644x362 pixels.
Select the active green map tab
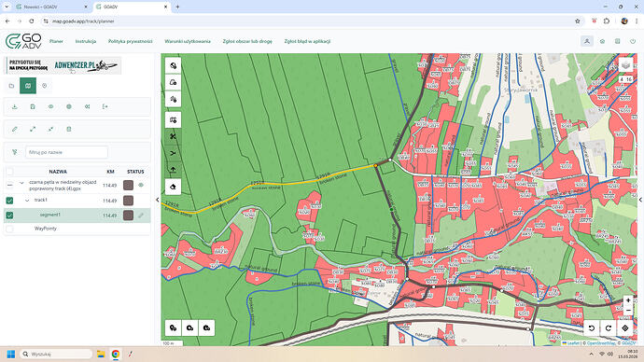coord(28,86)
